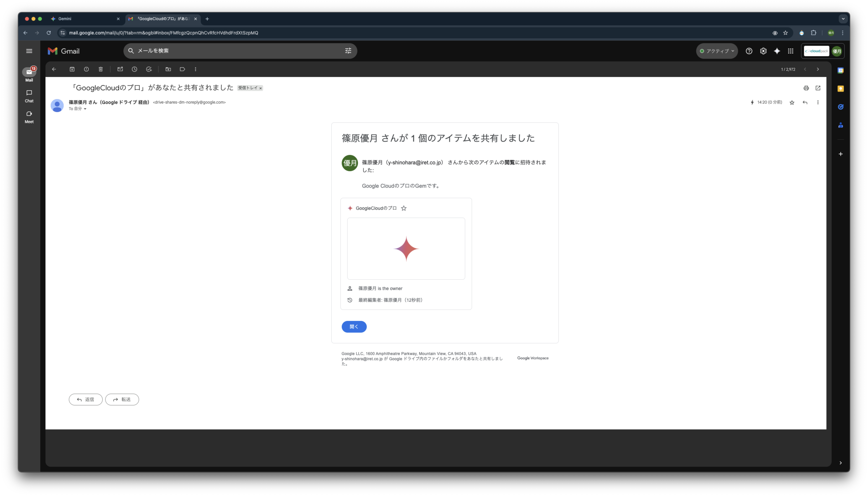Go to next newer conversation arrow

point(805,69)
